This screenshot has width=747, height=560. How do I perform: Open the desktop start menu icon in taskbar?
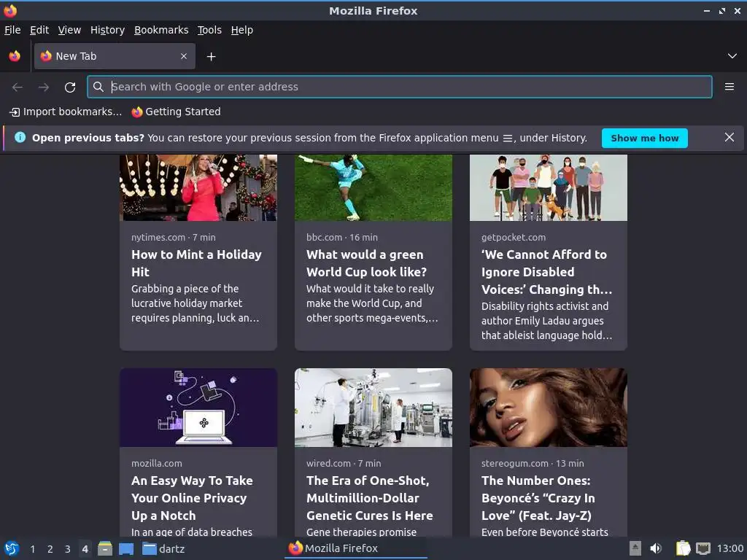tap(12, 548)
